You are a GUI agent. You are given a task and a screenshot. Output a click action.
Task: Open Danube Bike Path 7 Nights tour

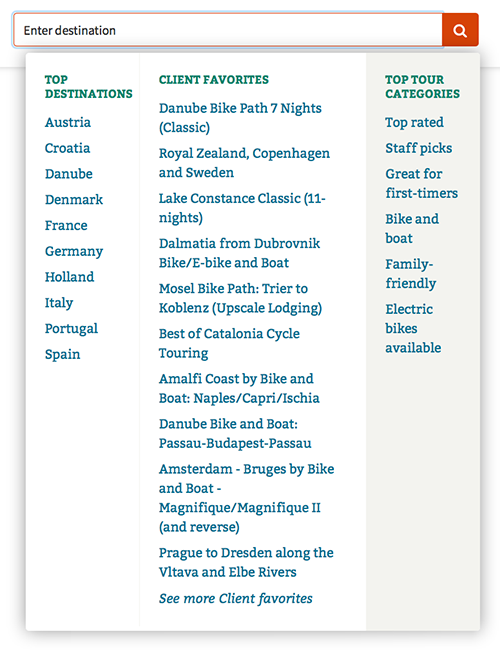(240, 118)
